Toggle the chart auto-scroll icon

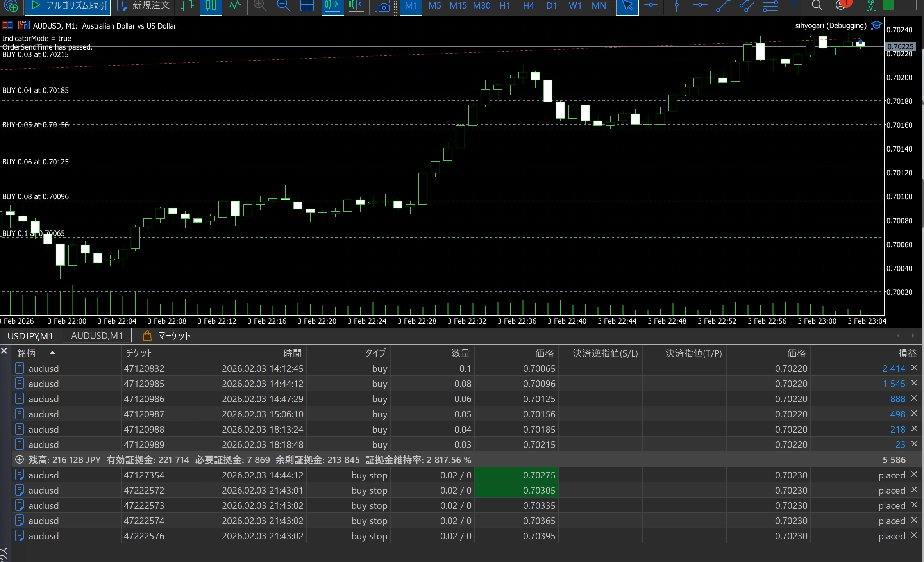coord(332,5)
